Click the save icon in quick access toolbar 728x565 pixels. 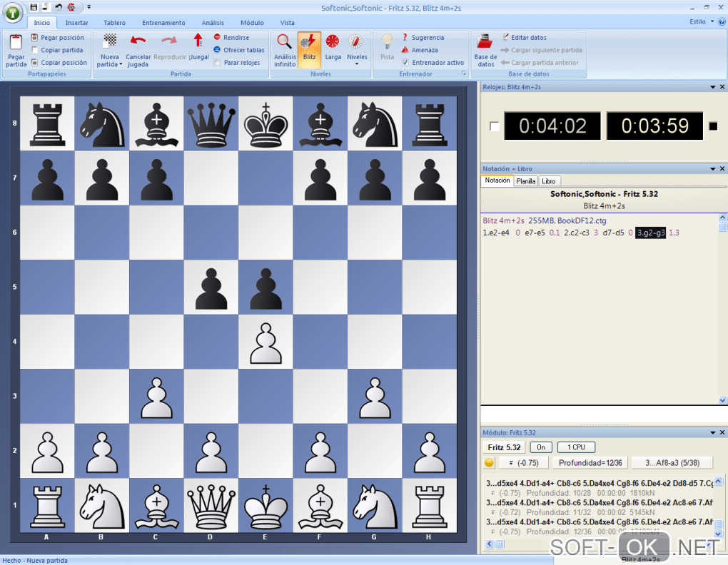(x=34, y=7)
